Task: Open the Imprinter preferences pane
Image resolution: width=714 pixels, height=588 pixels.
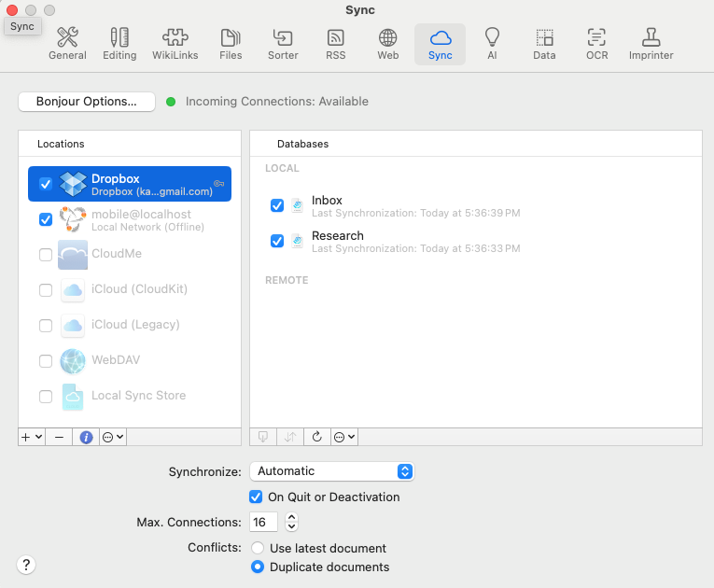Action: [651, 44]
